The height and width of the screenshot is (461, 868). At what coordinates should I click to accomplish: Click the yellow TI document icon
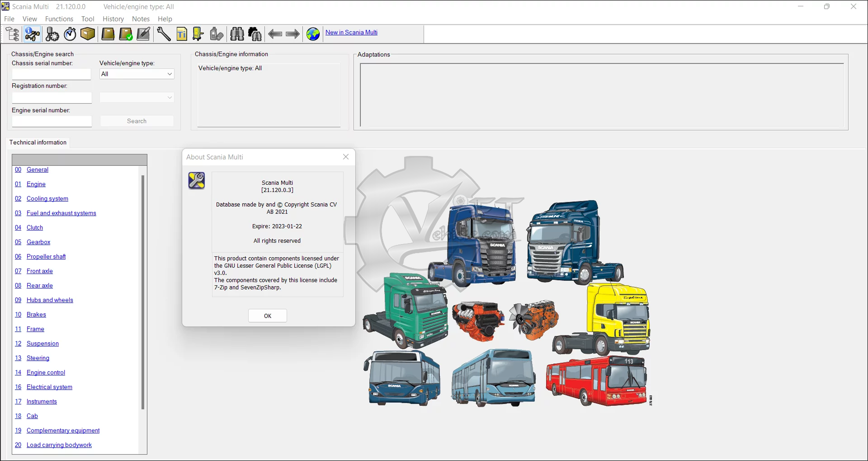point(182,34)
